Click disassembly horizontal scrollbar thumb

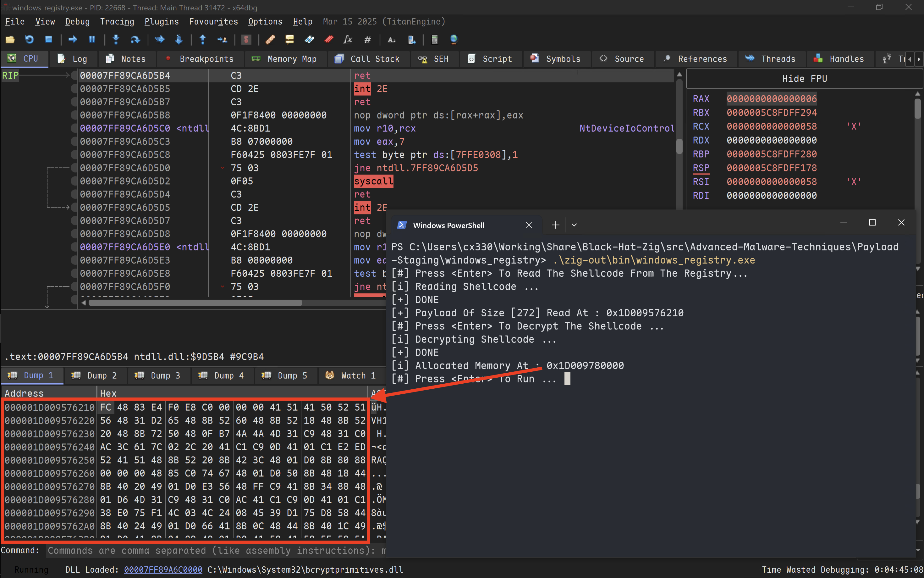(x=195, y=303)
